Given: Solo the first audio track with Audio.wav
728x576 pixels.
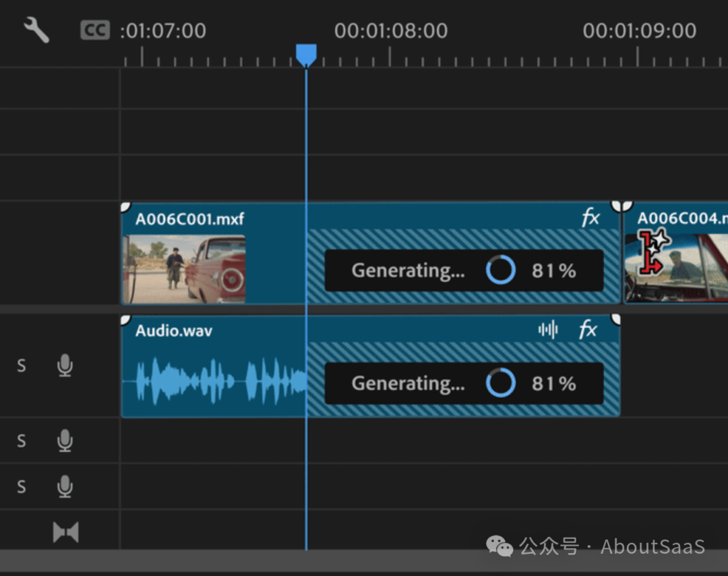Looking at the screenshot, I should pyautogui.click(x=22, y=366).
